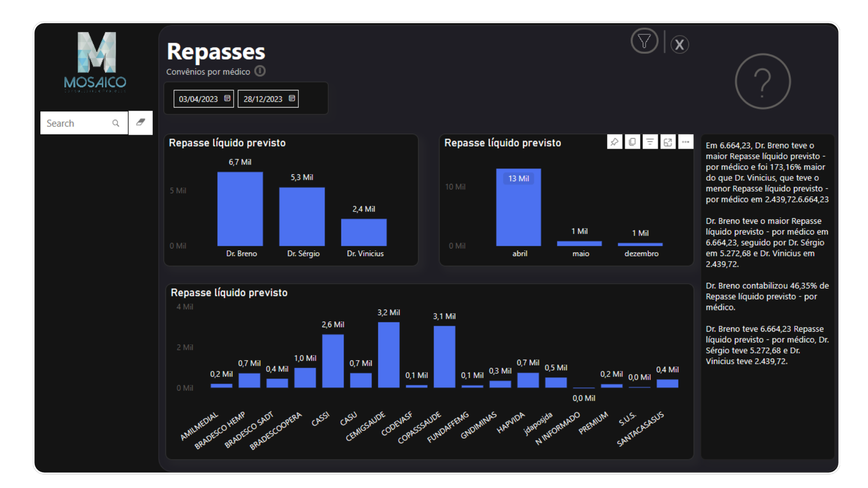868x488 pixels.
Task: Select the CEMIGSAUDE bar
Action: (x=388, y=355)
